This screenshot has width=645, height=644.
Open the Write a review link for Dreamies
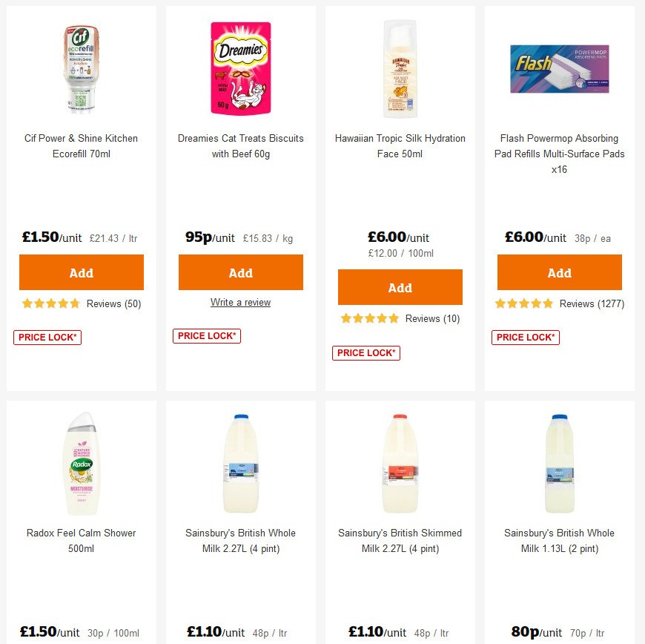tap(240, 302)
